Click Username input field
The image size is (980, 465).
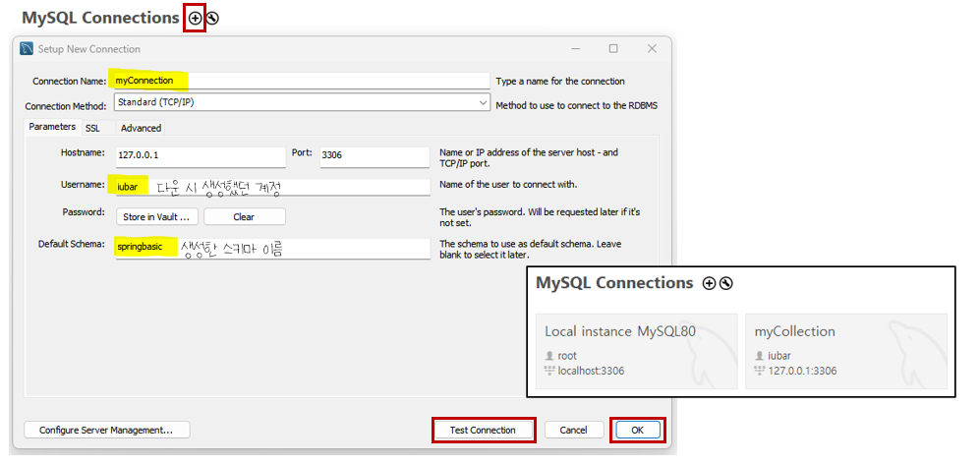coord(272,186)
